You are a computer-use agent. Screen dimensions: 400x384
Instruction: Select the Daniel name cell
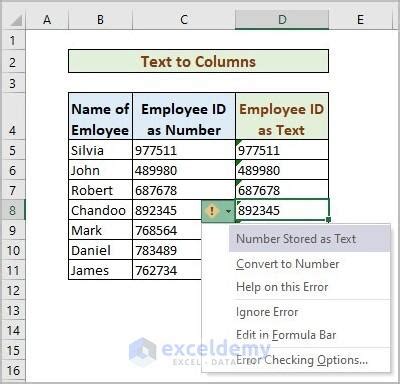tap(100, 250)
